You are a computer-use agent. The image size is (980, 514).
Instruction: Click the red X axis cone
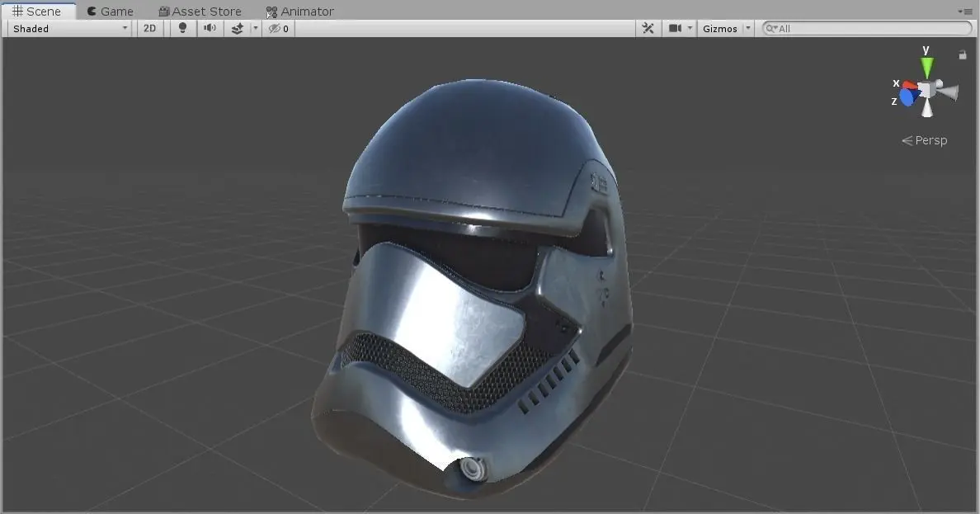(910, 85)
